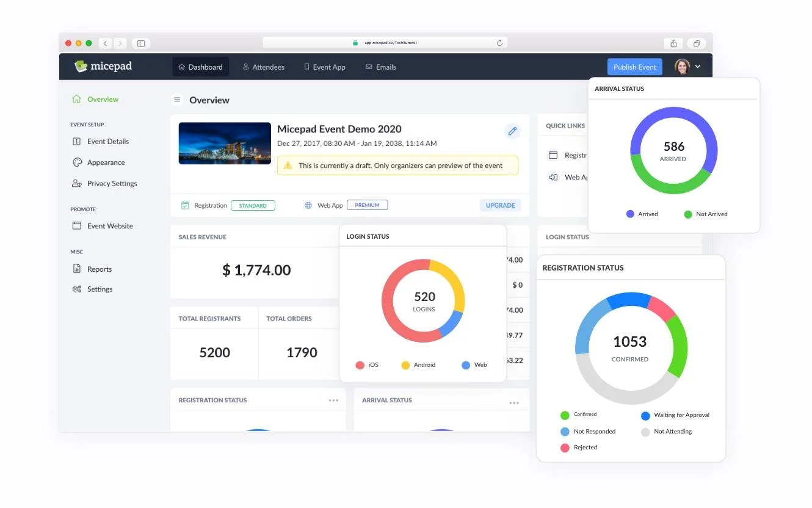Click the Publish Event button
Screen dimensions: 812x508
pyautogui.click(x=634, y=67)
